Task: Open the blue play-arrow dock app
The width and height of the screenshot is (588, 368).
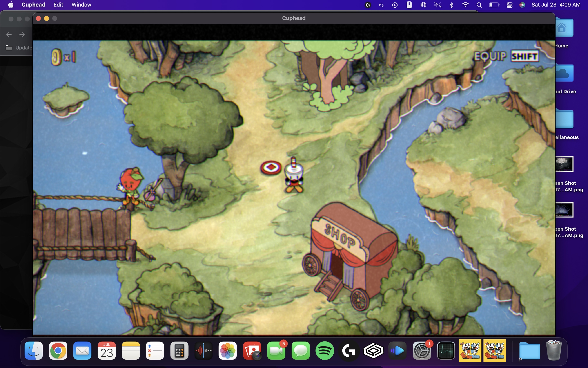Action: tap(398, 350)
